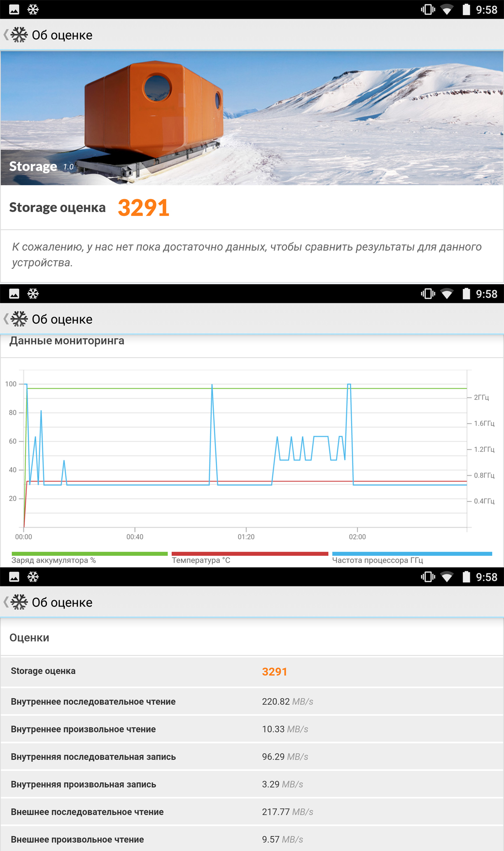Screen dimensions: 504x851
Task: Select the Внутреннее последовательное чтение result row
Action: [x=252, y=702]
